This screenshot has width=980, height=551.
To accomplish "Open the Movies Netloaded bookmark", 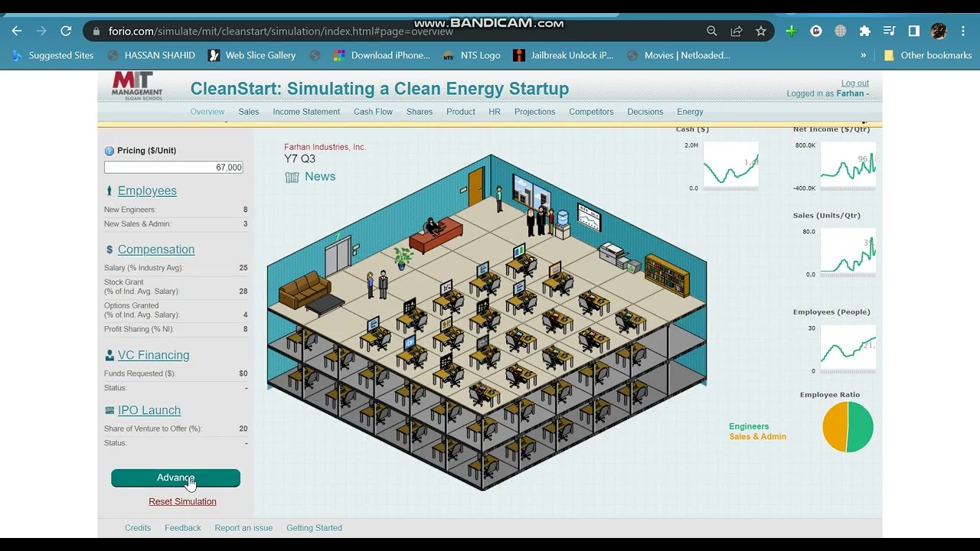I will pos(678,55).
